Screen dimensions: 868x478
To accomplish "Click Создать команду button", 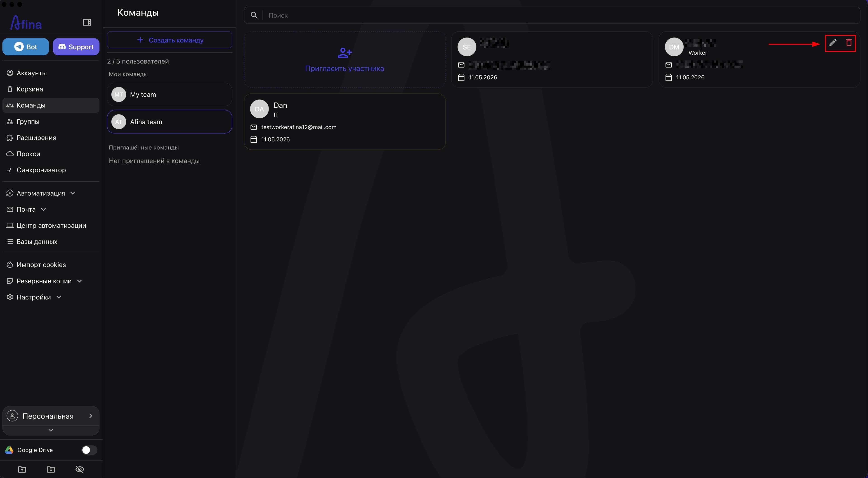I will click(170, 40).
